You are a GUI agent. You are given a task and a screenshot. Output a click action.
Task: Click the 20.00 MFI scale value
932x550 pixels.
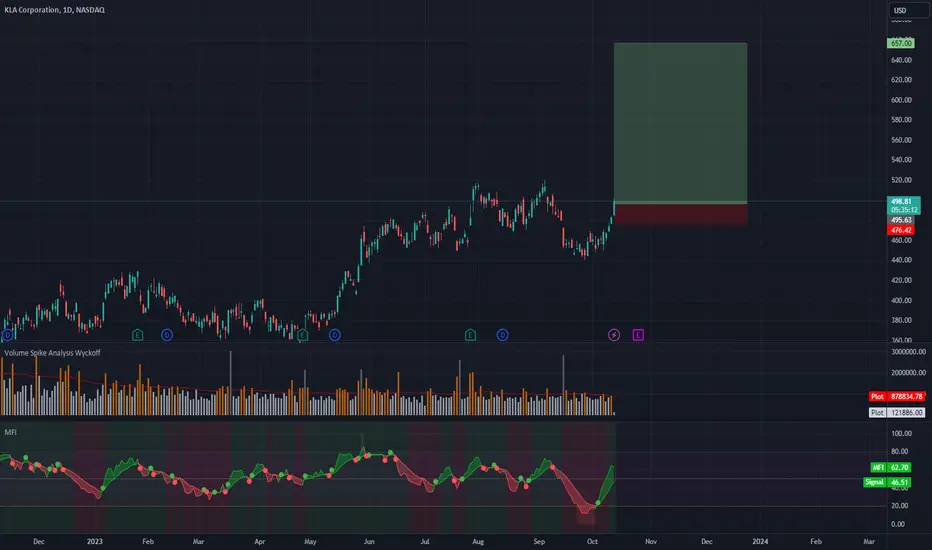coord(899,506)
